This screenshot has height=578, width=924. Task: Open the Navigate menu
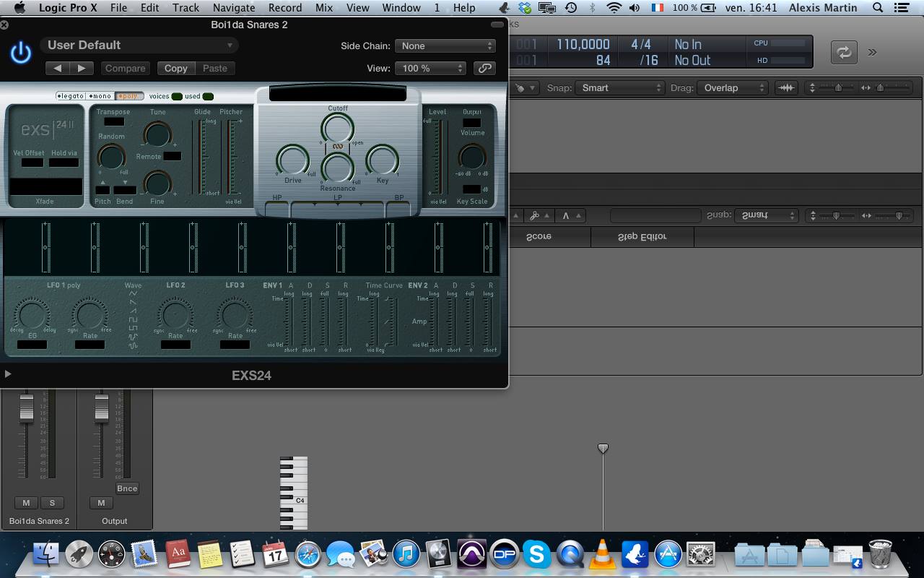234,7
